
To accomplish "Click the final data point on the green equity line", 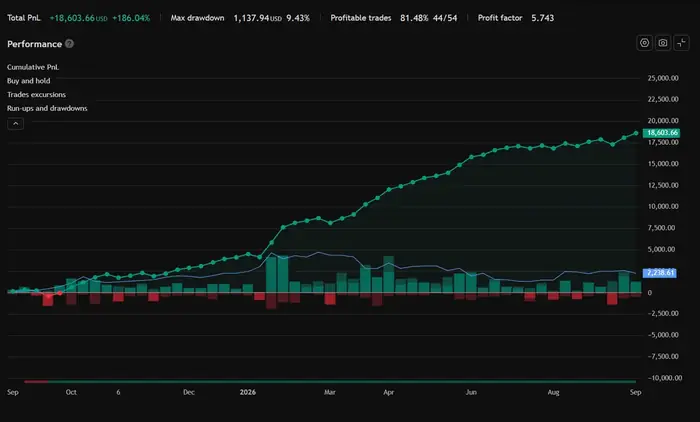I will [636, 133].
